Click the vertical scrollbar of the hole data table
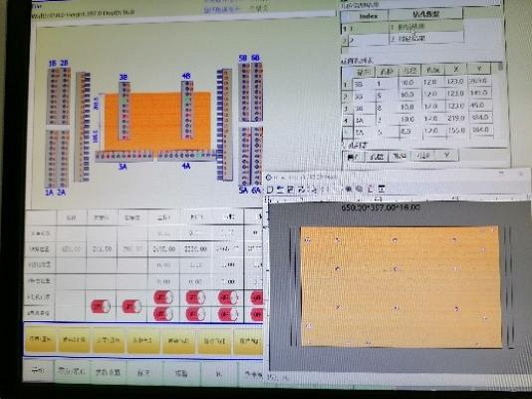The height and width of the screenshot is (399, 532). pos(500,101)
